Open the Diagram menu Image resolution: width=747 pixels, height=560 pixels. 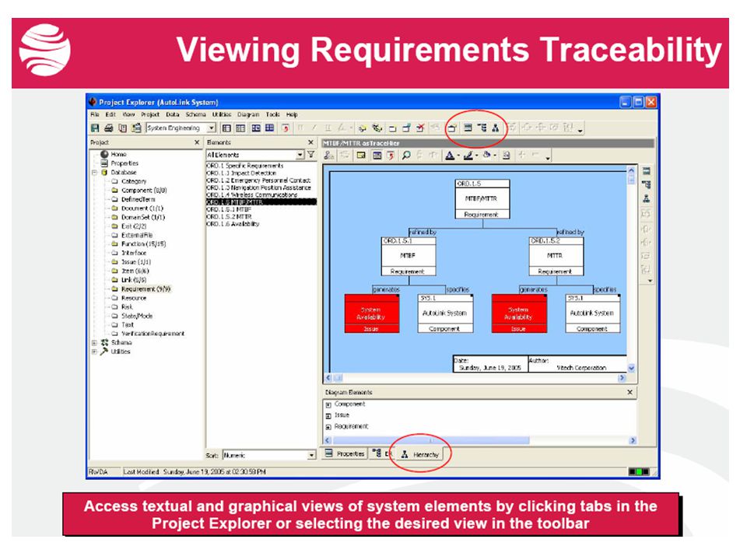click(x=248, y=115)
